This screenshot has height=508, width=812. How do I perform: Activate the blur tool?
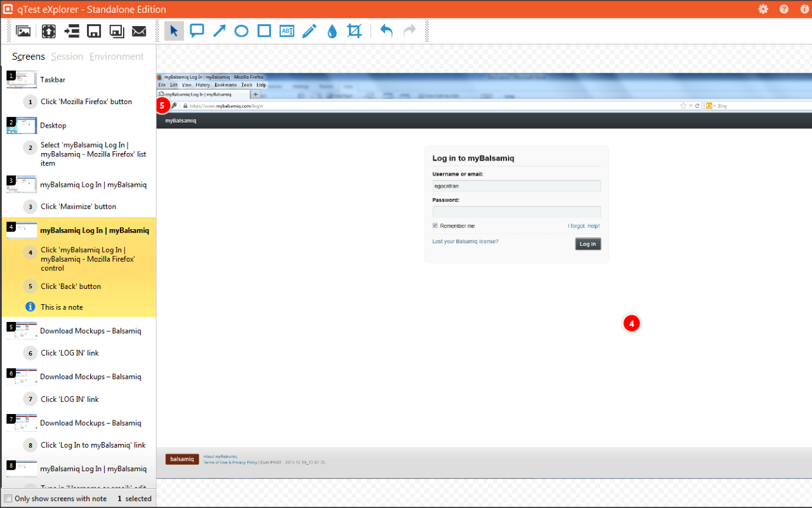332,30
